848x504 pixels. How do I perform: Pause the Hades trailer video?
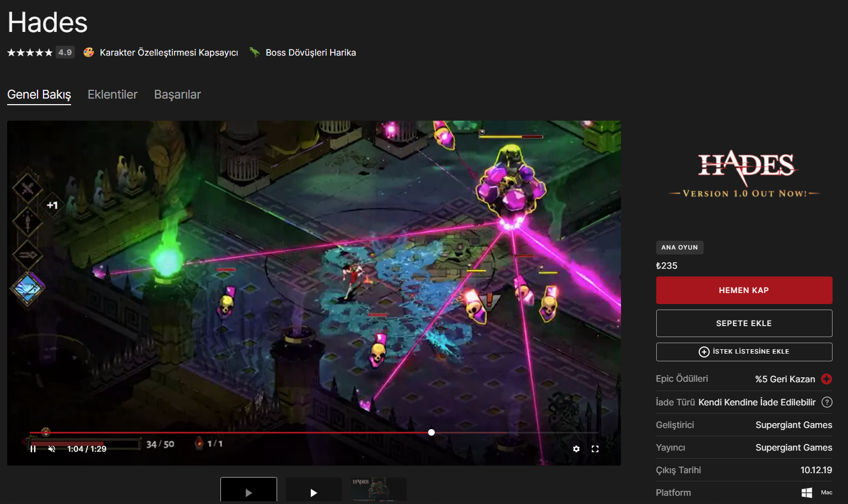[x=33, y=449]
